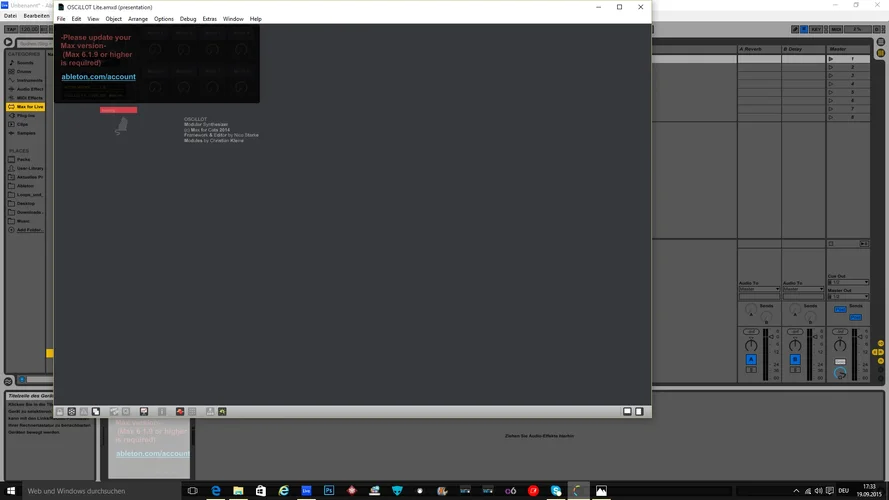Image resolution: width=889 pixels, height=500 pixels.
Task: Toggle Draw Mode pencil in Ableton
Action: click(x=795, y=29)
